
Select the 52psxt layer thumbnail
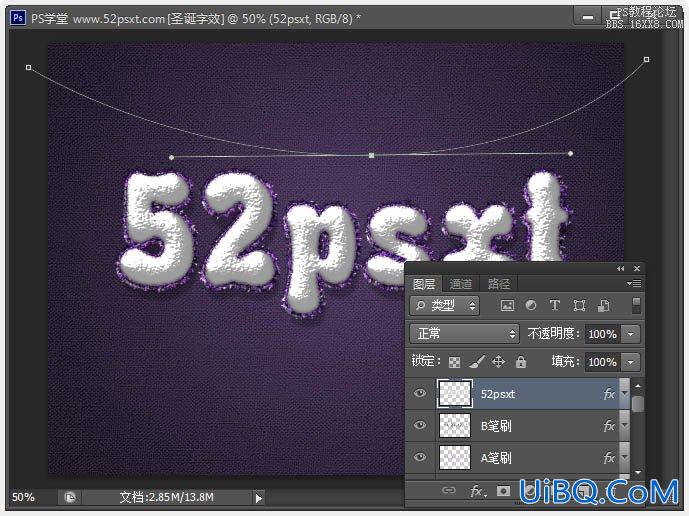coord(455,393)
